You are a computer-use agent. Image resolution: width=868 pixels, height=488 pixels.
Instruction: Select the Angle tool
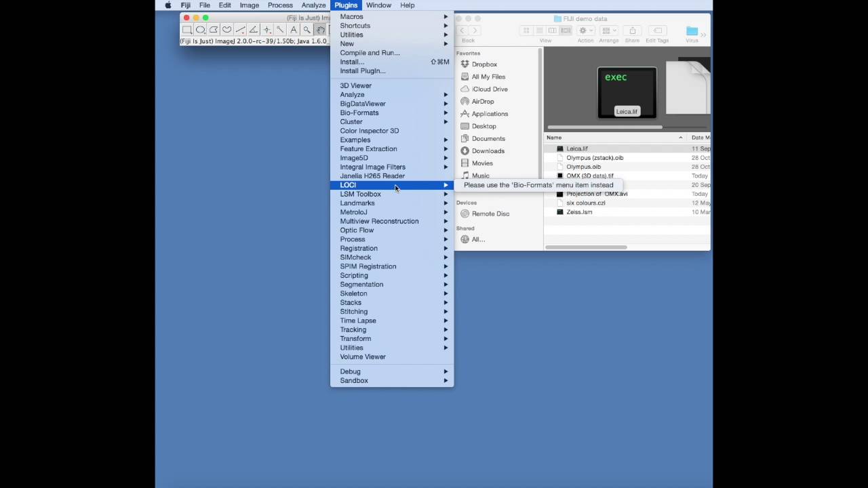253,30
